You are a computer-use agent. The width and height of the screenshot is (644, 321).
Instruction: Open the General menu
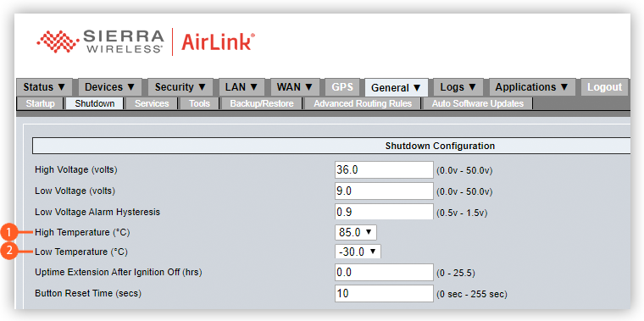(397, 87)
